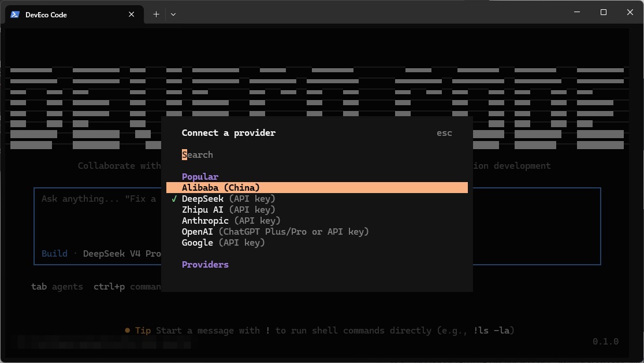644x363 pixels.
Task: Click the 0.1.0 version number
Action: point(605,341)
